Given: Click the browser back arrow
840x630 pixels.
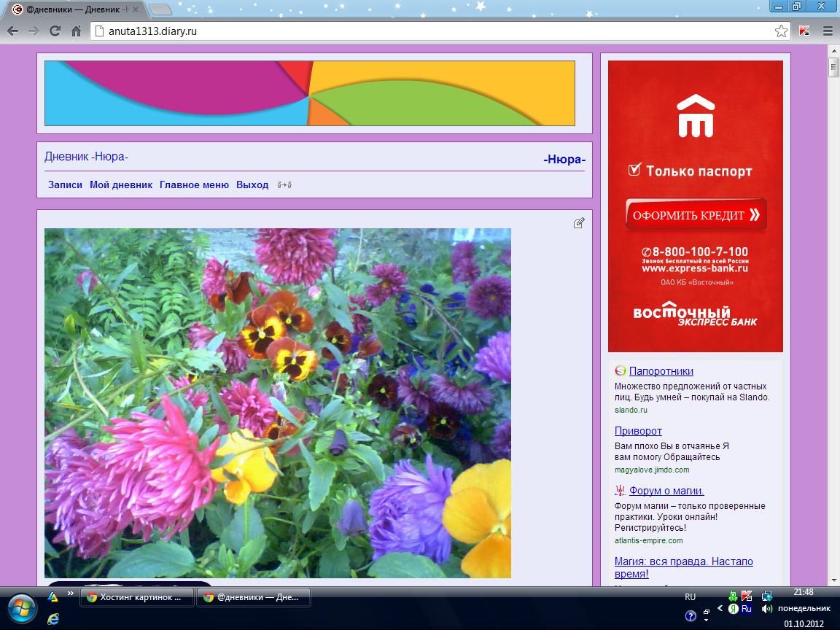Looking at the screenshot, I should (13, 31).
